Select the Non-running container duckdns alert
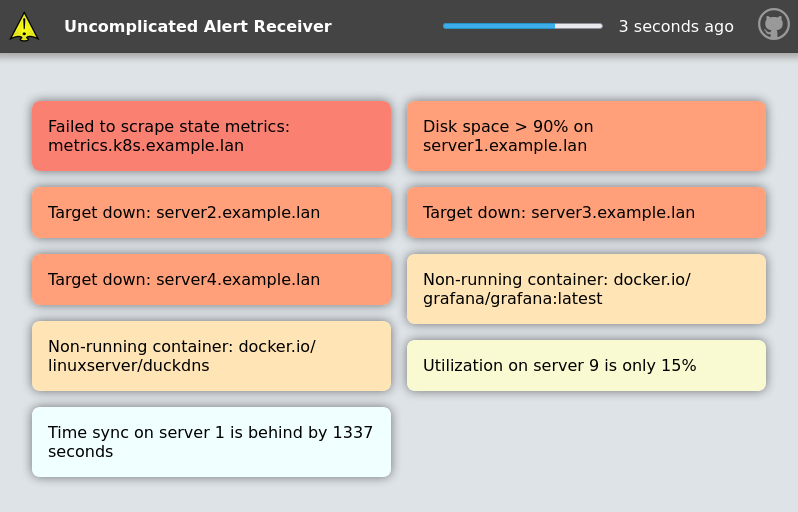Image resolution: width=798 pixels, height=512 pixels. pyautogui.click(x=211, y=356)
